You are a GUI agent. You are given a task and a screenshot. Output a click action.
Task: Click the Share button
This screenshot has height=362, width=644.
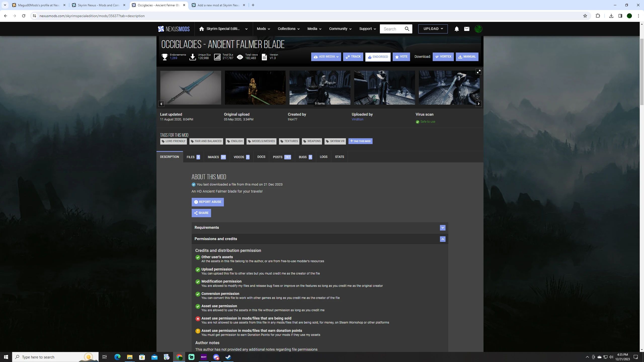click(x=201, y=213)
